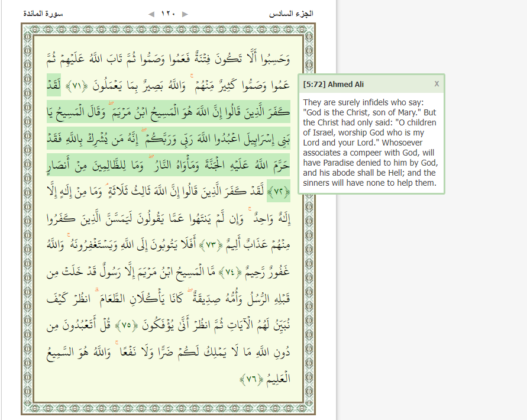Click verse end marker 71
This screenshot has width=527, height=420.
pyautogui.click(x=79, y=86)
